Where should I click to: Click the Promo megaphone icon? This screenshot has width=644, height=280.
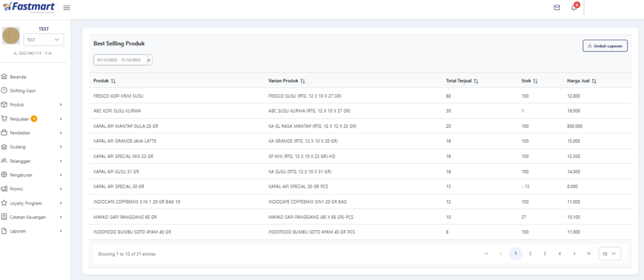coord(4,189)
